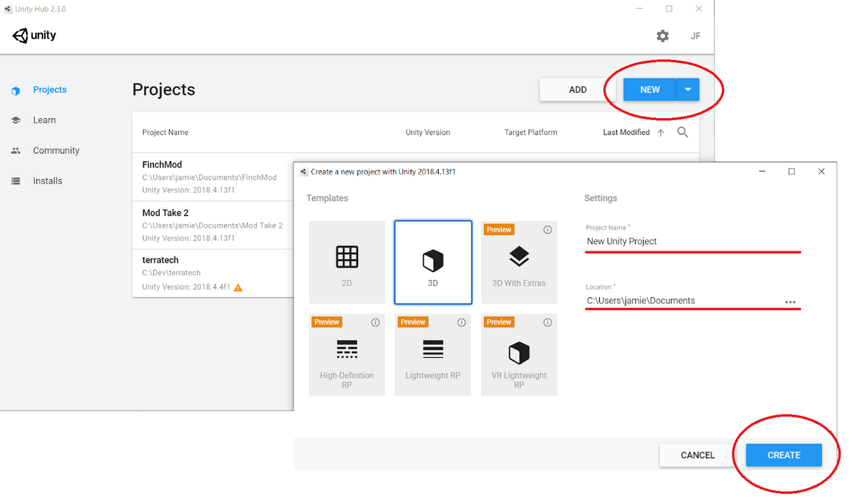Click the Location path field
This screenshot has width=859, height=504.
[x=683, y=301]
